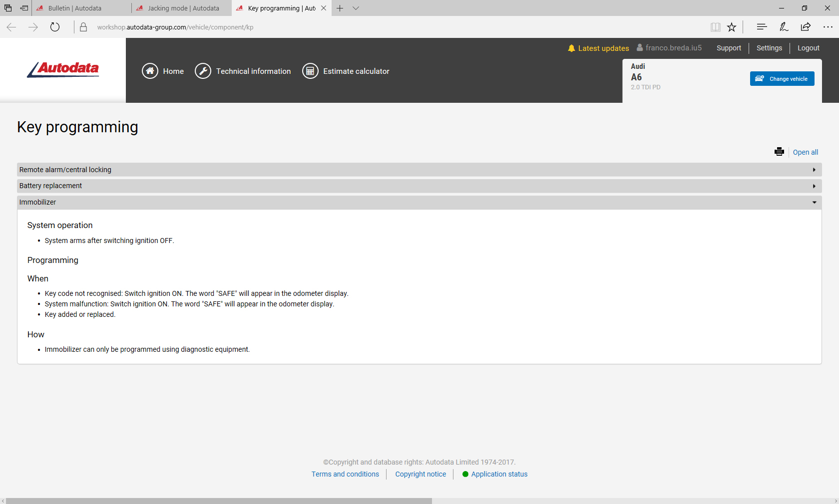Click the Key programming page heading
Image resolution: width=839 pixels, height=504 pixels.
[77, 127]
